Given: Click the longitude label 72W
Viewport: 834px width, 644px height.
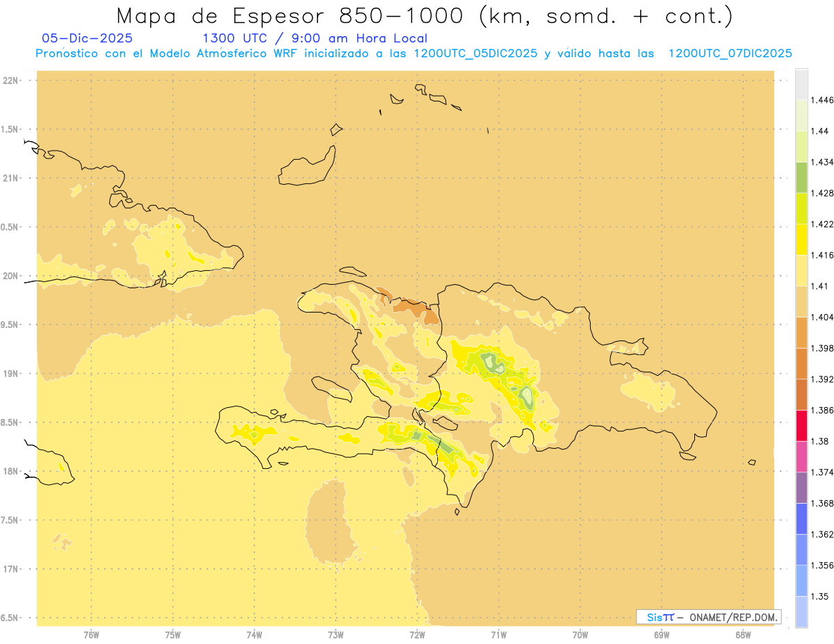Looking at the screenshot, I should (417, 635).
